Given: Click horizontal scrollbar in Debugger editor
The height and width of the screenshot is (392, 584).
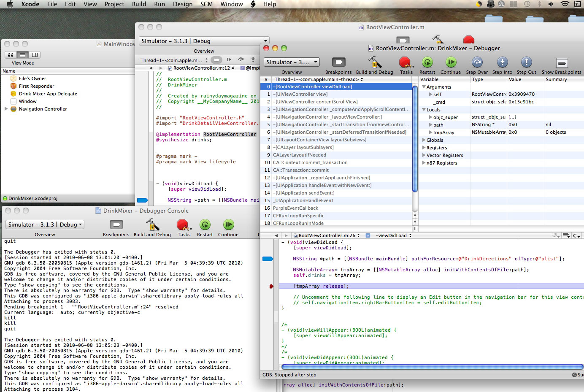Looking at the screenshot, I should [432, 367].
